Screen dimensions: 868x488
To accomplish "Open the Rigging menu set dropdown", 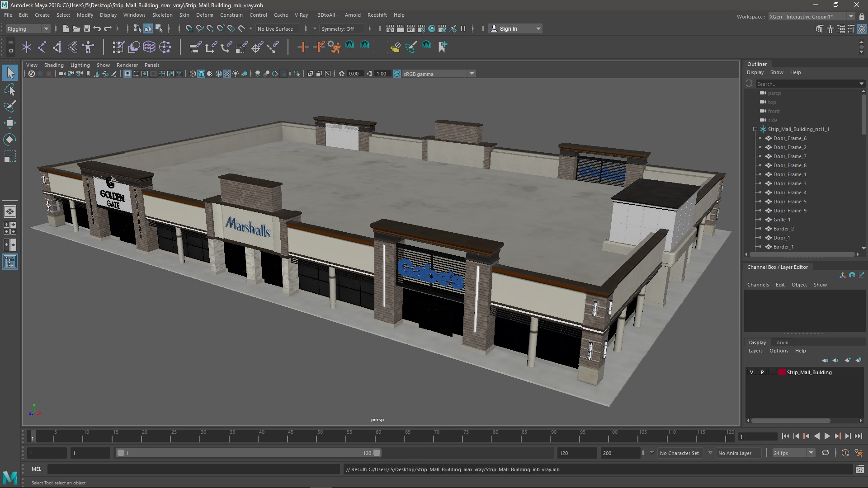I will (28, 29).
